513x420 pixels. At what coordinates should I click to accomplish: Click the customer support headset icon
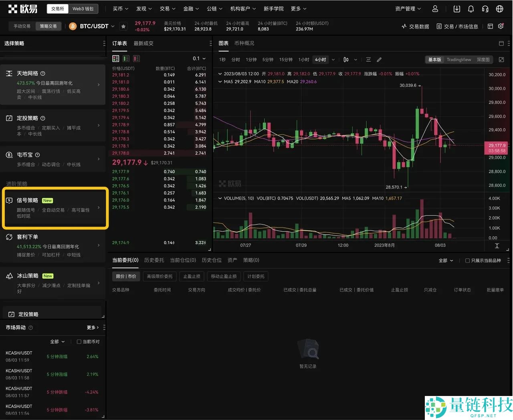pos(485,8)
